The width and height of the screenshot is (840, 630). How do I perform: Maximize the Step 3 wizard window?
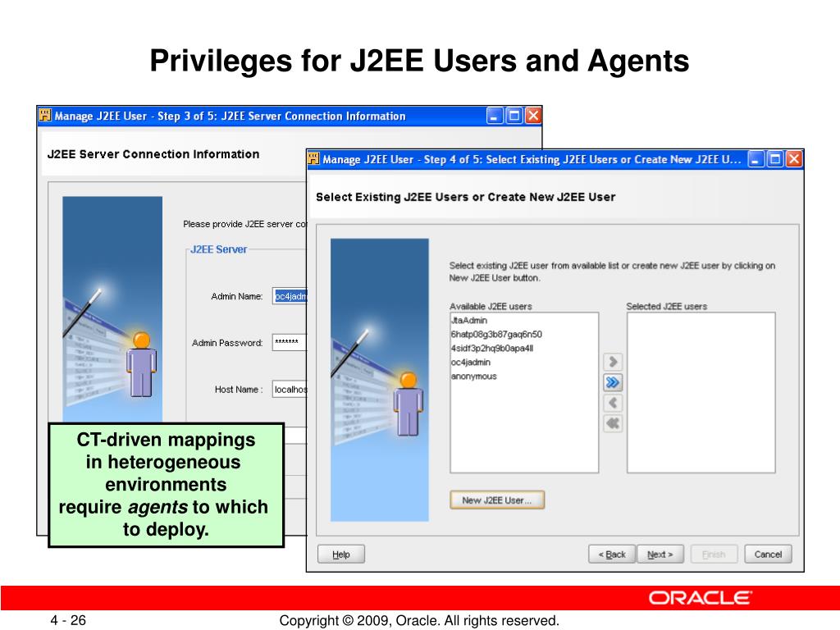point(514,116)
